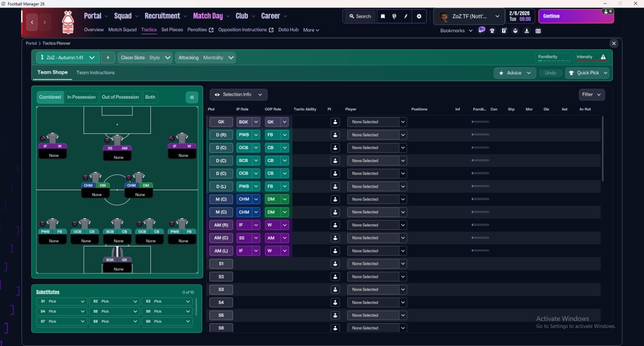Viewport: 644px width, 346px height.
Task: Click the Intensity bar indicator
Action: (592, 57)
